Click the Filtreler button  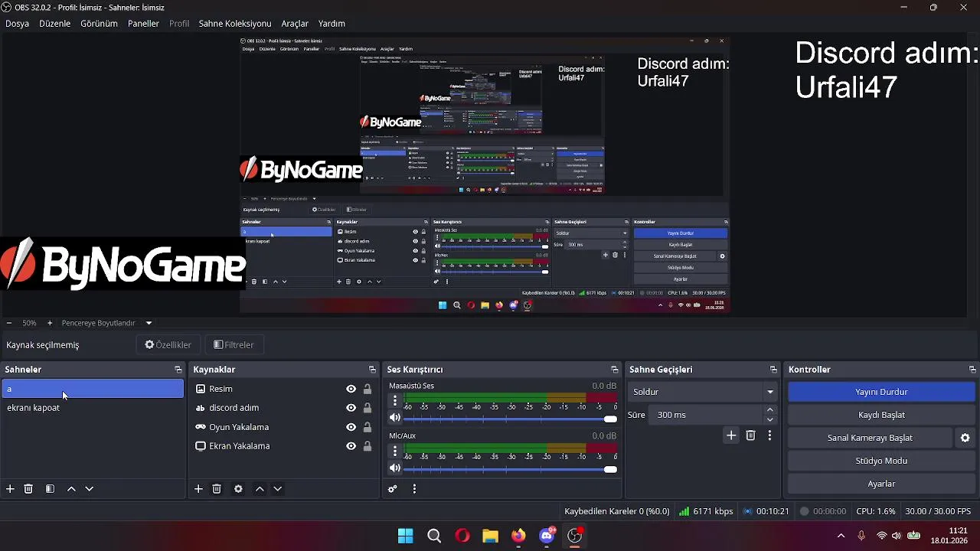coord(234,345)
